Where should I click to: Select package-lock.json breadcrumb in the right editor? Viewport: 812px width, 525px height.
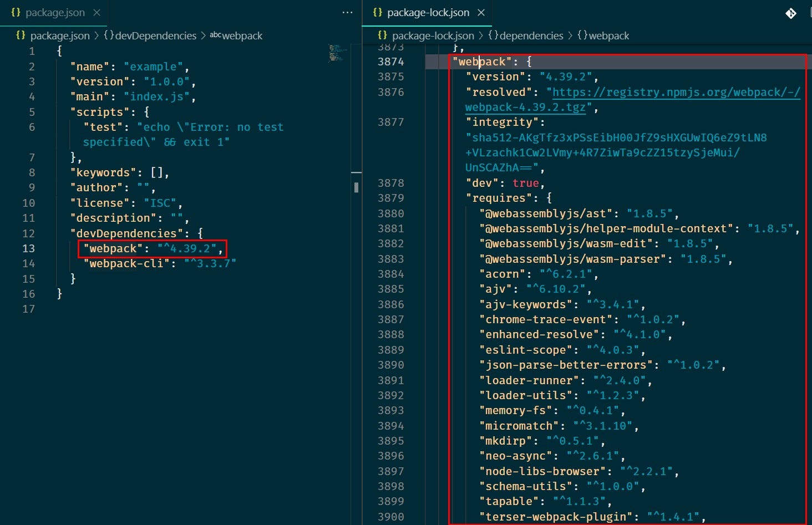click(433, 35)
